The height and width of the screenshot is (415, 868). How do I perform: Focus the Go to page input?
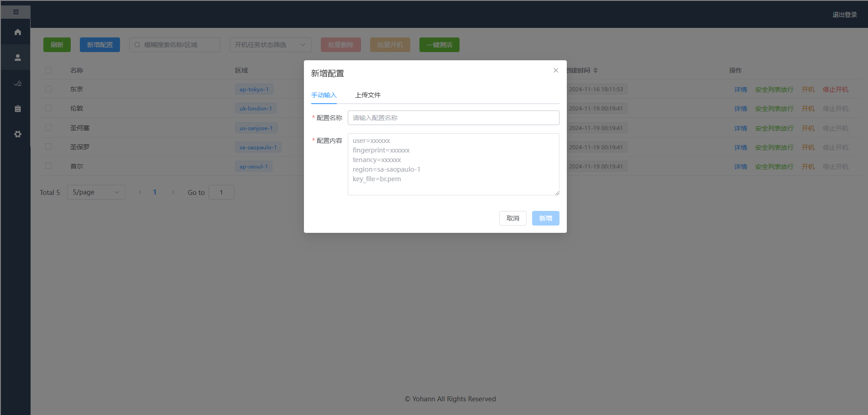[221, 192]
